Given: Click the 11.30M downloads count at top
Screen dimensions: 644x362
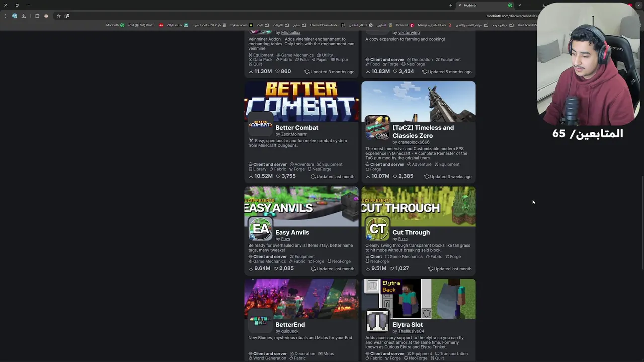Looking at the screenshot, I should tap(260, 71).
